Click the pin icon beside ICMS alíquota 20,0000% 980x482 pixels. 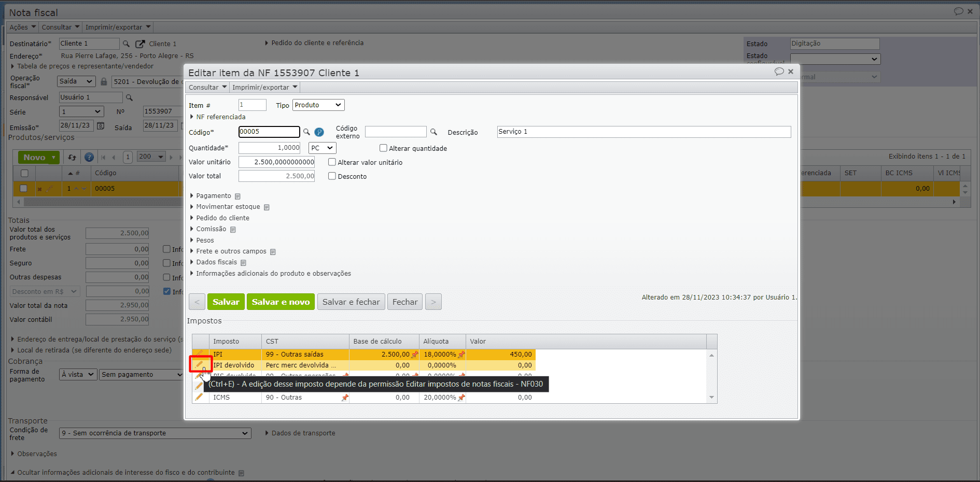461,398
